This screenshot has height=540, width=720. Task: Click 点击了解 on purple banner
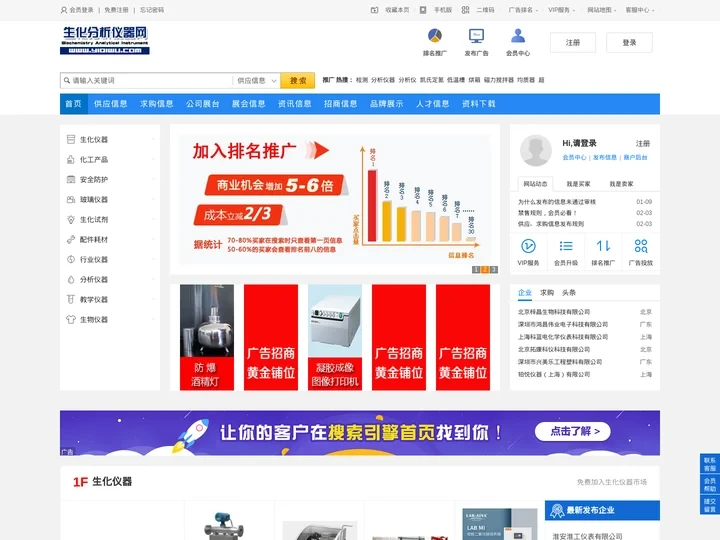pos(573,431)
